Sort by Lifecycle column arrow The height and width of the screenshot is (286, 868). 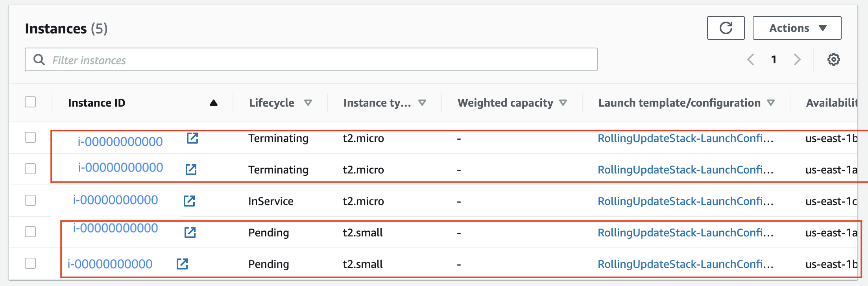tap(308, 103)
